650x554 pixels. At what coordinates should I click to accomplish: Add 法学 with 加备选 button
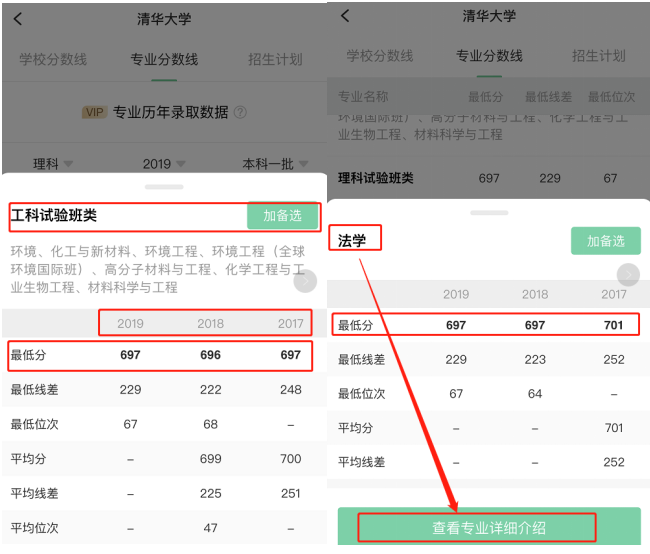pos(606,241)
